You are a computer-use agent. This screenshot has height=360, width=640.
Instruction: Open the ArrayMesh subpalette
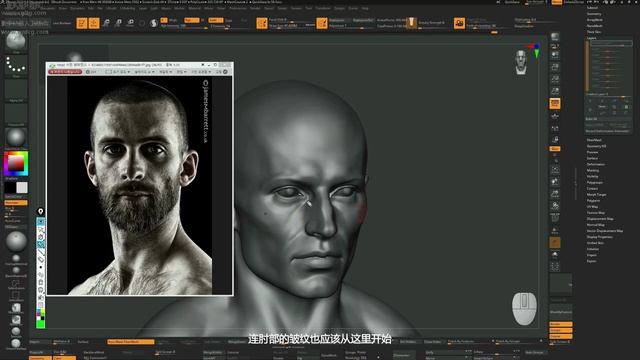pos(595,20)
